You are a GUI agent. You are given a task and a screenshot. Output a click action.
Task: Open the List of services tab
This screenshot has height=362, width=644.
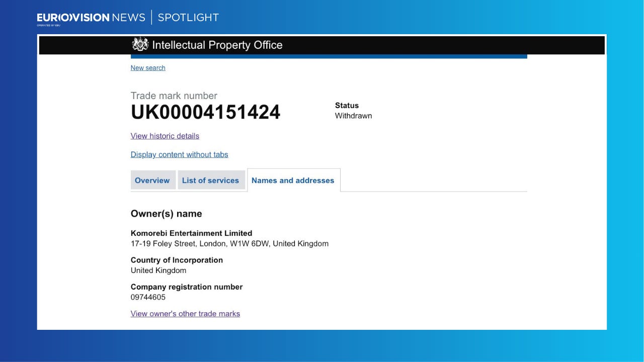tap(211, 180)
